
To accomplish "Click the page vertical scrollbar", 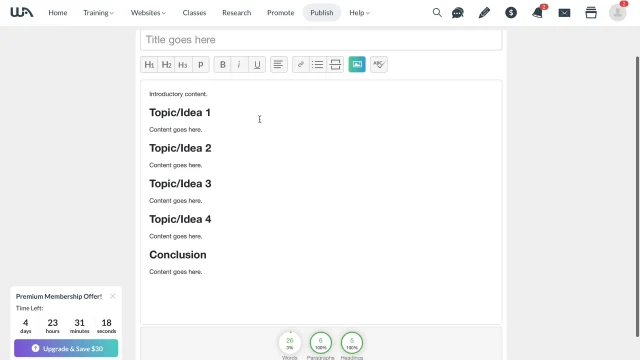I will click(x=637, y=196).
